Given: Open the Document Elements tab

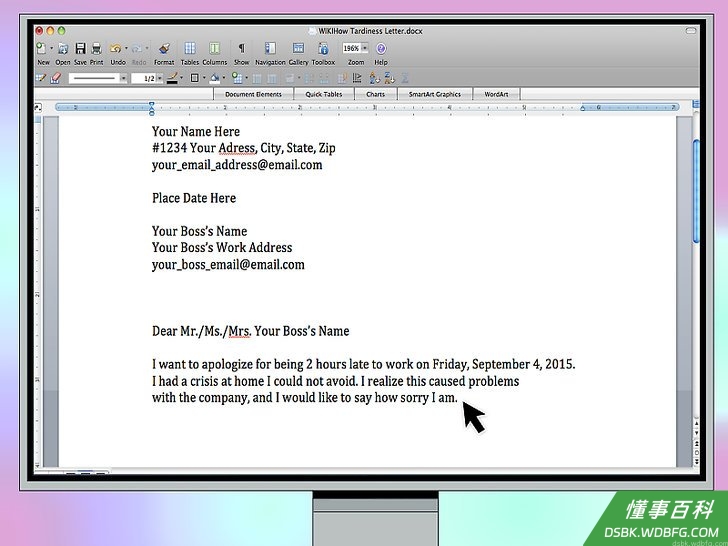Looking at the screenshot, I should pos(254,94).
